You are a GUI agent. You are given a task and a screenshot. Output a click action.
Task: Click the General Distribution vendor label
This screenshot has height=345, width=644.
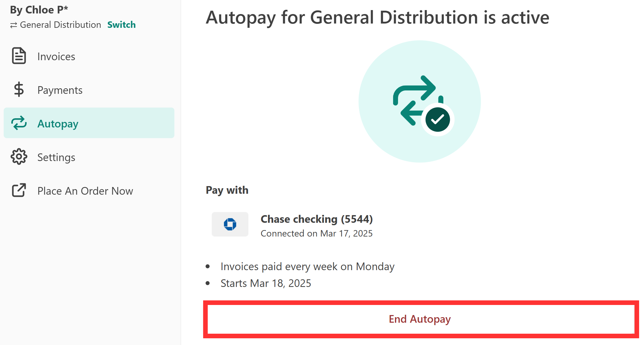pyautogui.click(x=61, y=25)
